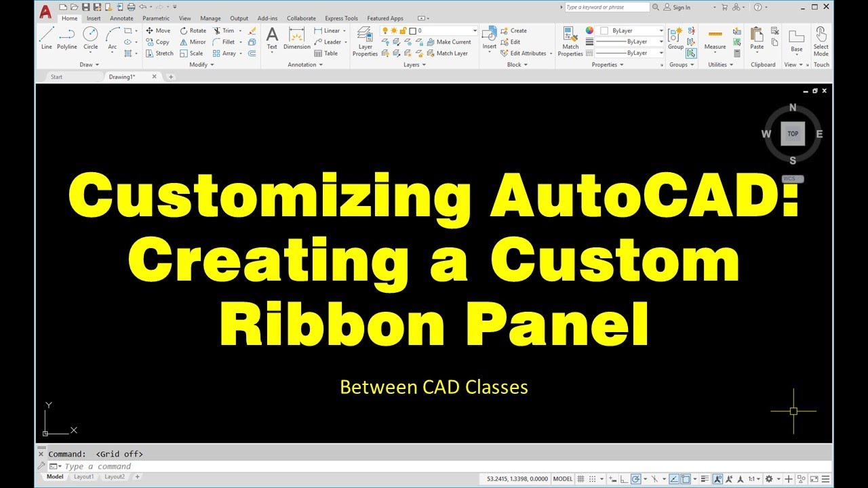Click the Insert block tool

[490, 38]
